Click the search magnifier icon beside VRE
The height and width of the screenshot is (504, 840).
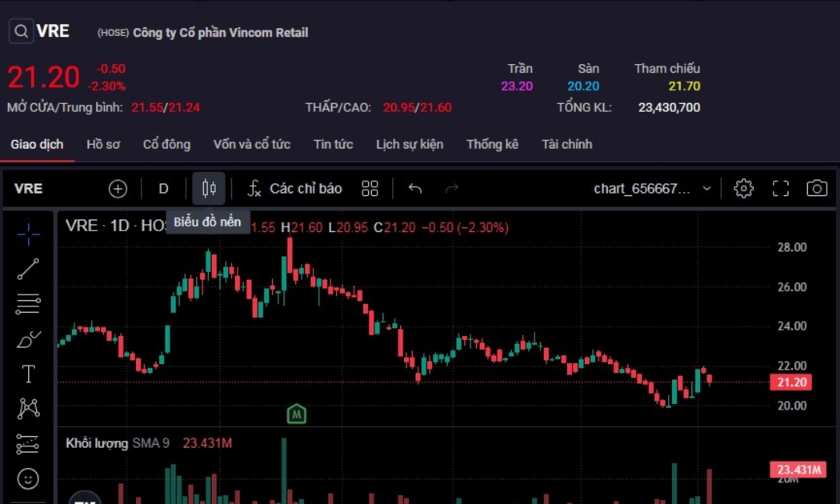(21, 31)
